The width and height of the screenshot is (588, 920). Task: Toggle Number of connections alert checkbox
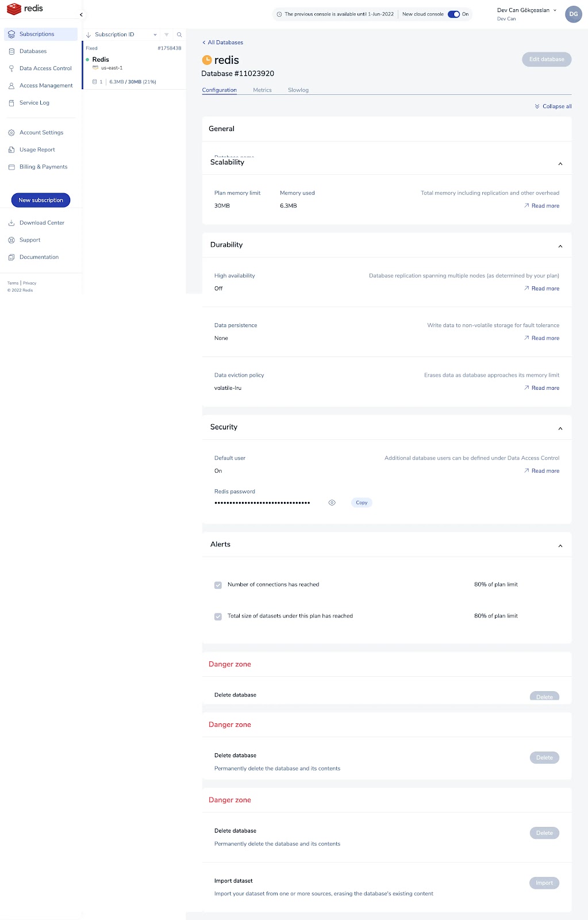pyautogui.click(x=218, y=585)
